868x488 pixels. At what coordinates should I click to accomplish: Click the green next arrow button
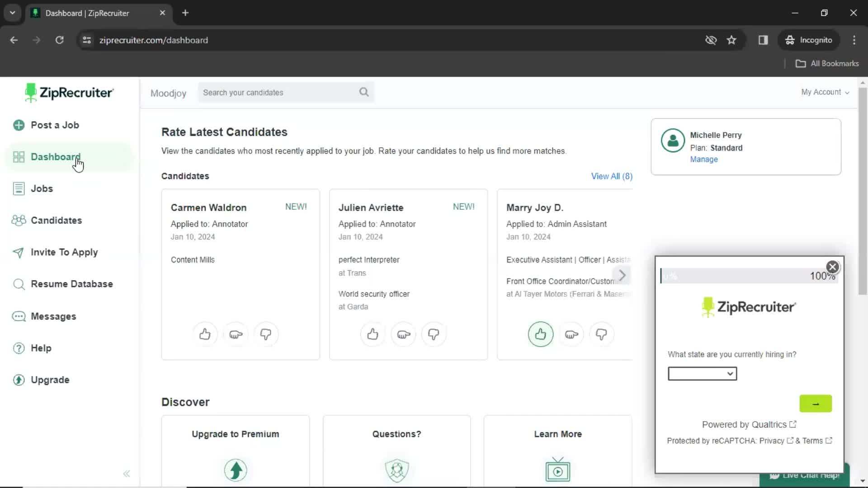click(x=816, y=404)
